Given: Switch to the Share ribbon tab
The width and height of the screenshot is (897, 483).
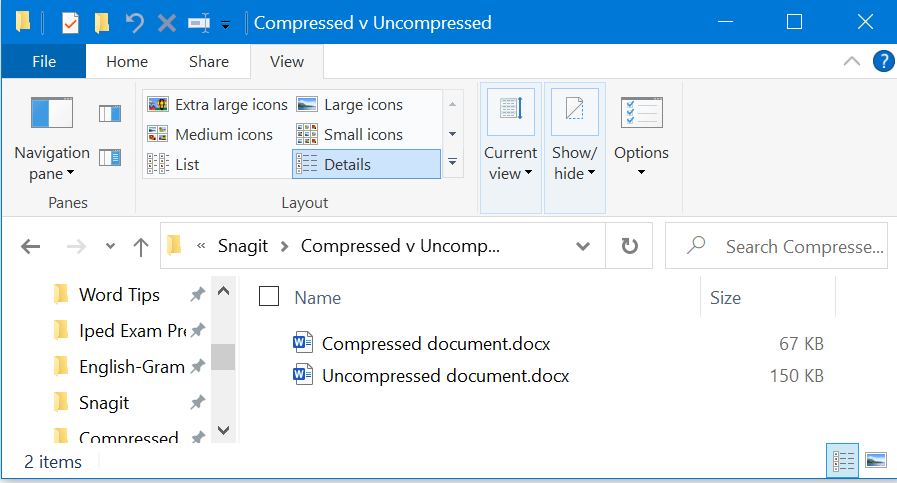Looking at the screenshot, I should point(209,61).
